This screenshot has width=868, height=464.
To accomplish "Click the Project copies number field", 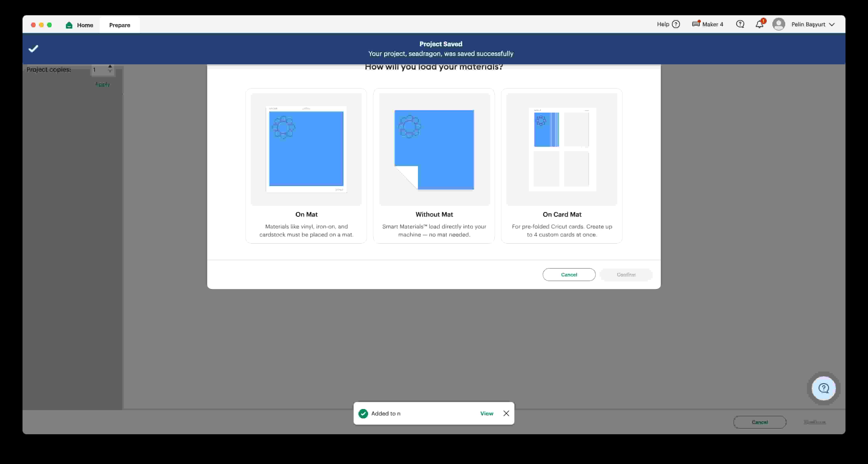I will (x=99, y=70).
